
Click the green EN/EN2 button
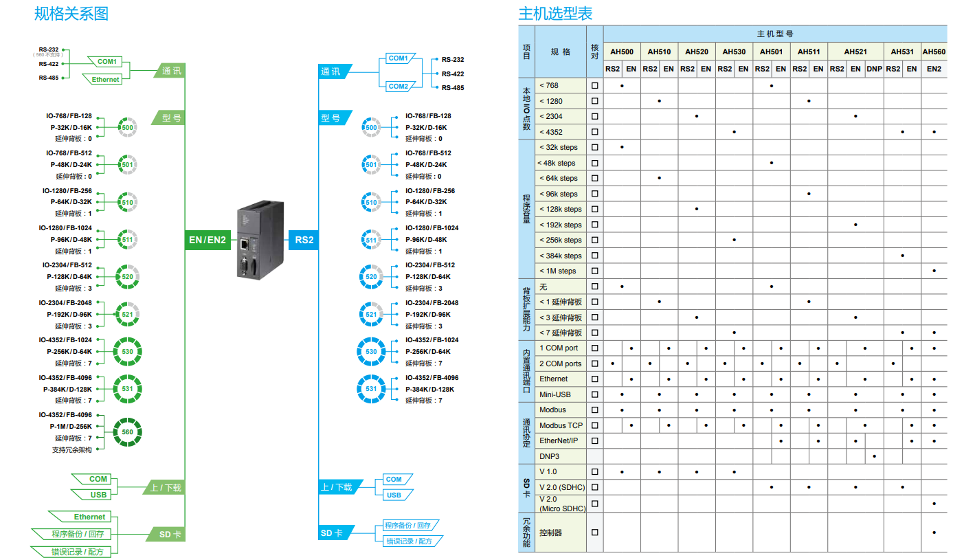208,239
